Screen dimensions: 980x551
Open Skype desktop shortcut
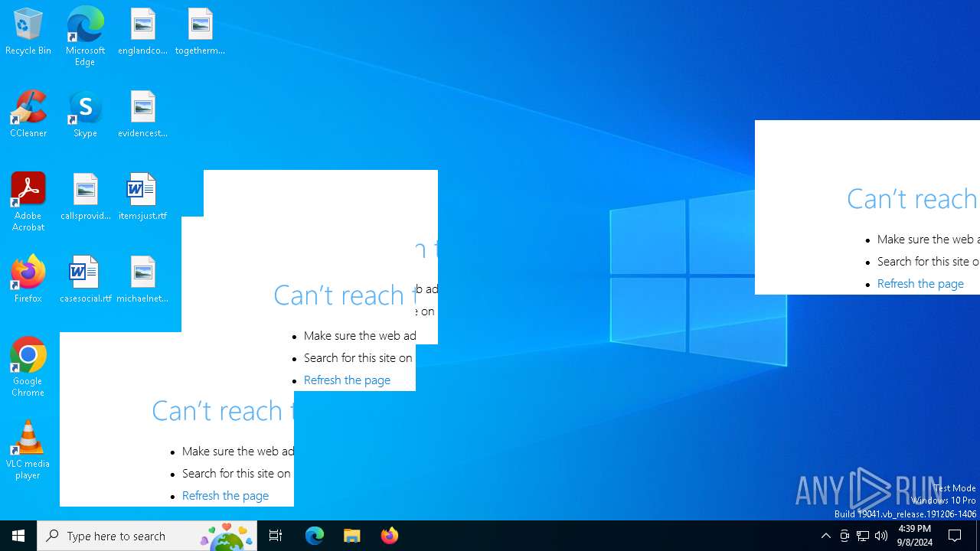[x=85, y=115]
